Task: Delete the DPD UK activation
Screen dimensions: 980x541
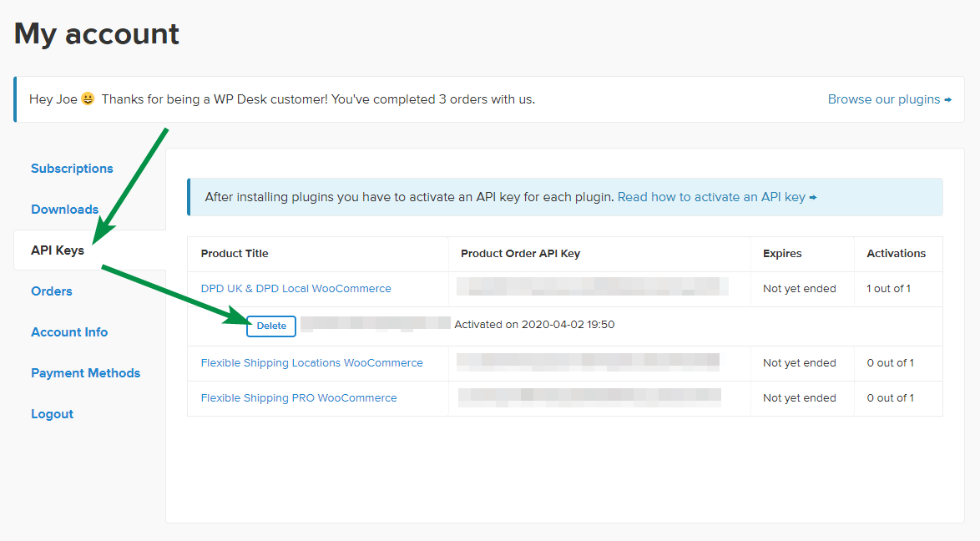Action: (x=271, y=326)
